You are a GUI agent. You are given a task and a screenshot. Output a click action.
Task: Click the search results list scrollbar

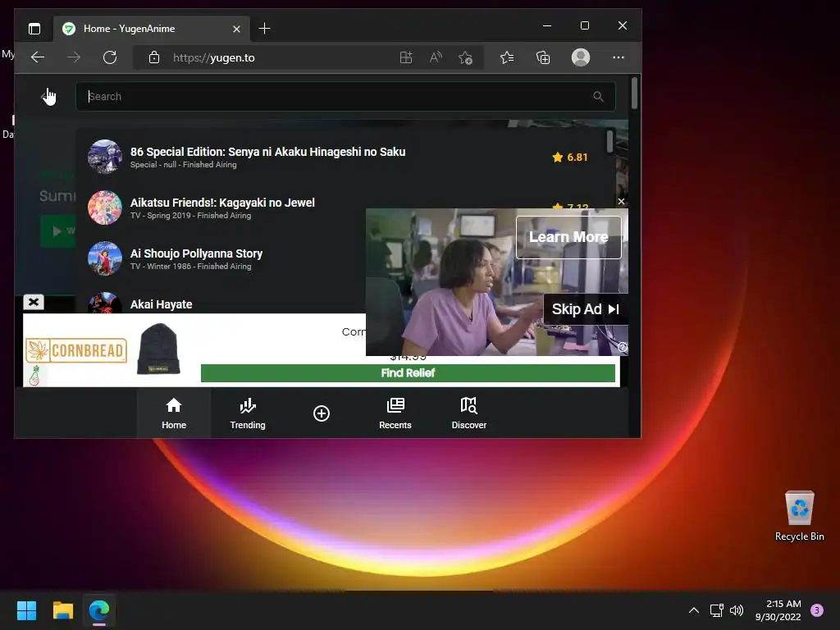pos(610,141)
